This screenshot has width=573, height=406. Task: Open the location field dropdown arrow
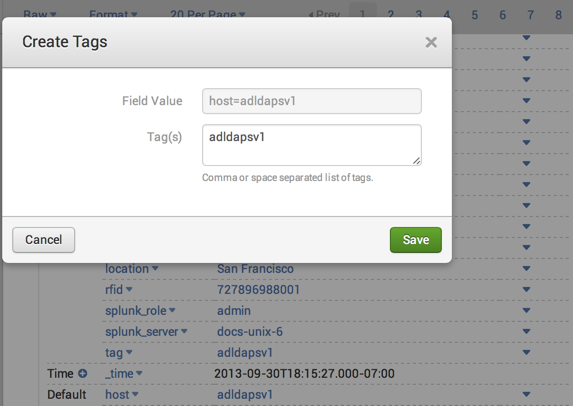coord(155,268)
